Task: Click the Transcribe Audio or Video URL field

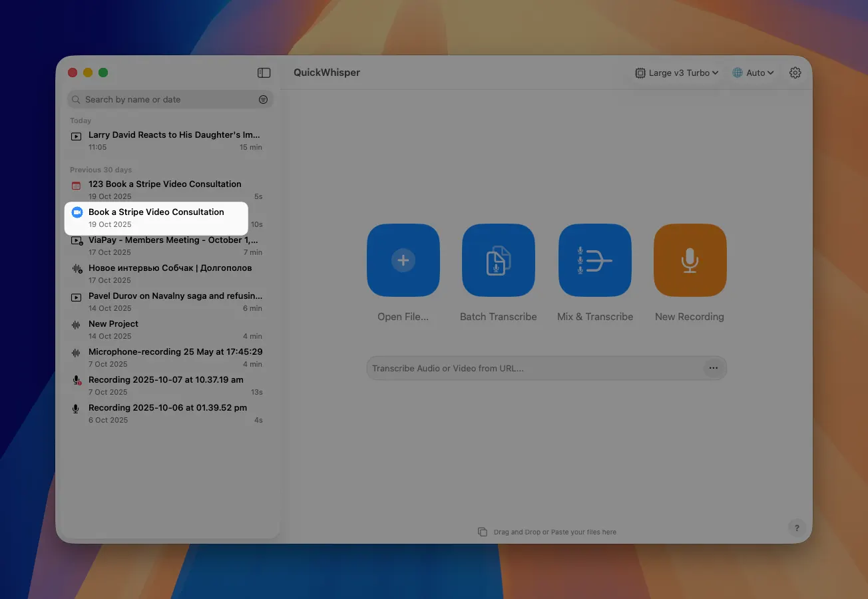Action: [546, 368]
